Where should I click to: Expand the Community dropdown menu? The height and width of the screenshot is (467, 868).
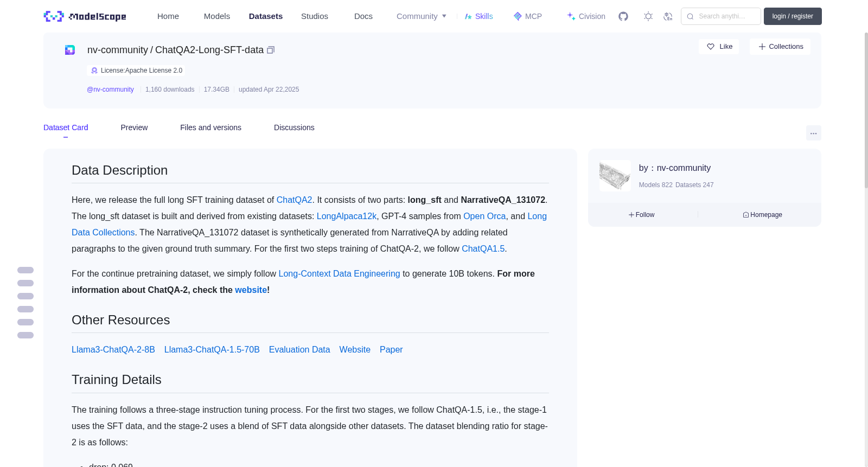pyautogui.click(x=422, y=16)
